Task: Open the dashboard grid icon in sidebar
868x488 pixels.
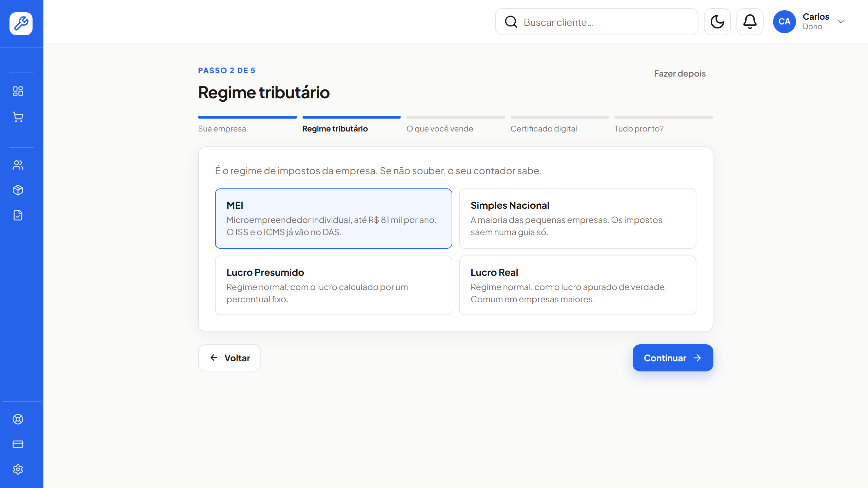Action: [18, 91]
